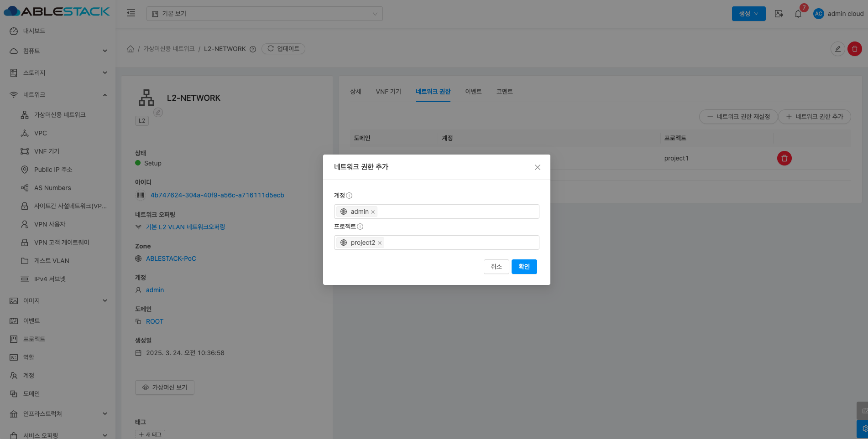Screen dimensions: 868x439
Task: Copy ID using barcode icon
Action: coord(140,195)
